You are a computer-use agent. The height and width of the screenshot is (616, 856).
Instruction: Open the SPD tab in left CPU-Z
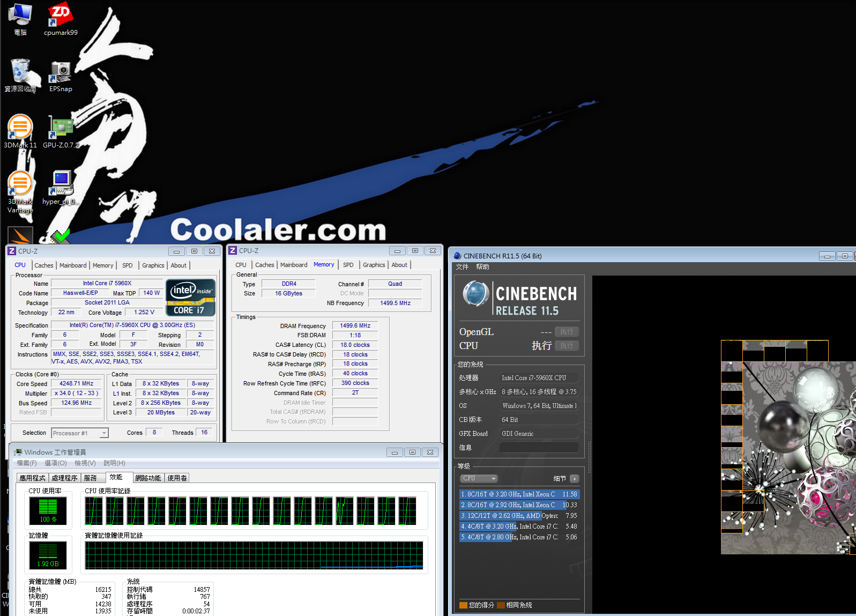127,265
